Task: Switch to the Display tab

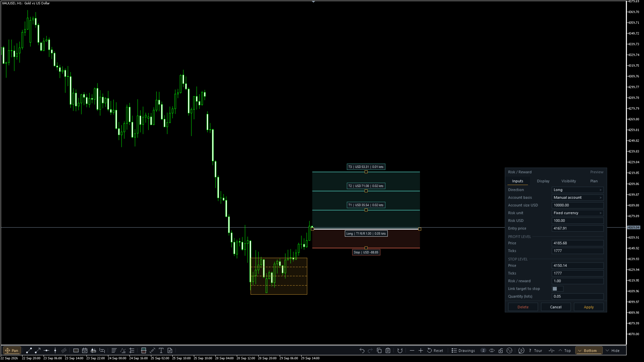Action: pos(543,181)
